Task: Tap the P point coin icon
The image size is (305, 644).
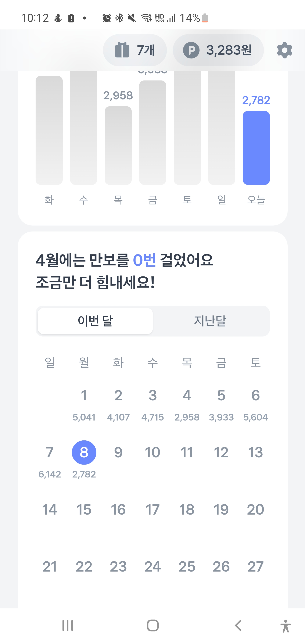Action: click(x=191, y=50)
